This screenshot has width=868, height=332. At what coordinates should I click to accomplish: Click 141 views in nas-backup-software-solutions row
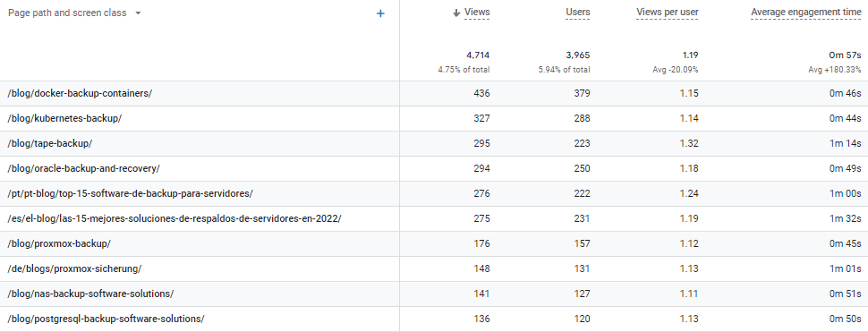click(482, 294)
